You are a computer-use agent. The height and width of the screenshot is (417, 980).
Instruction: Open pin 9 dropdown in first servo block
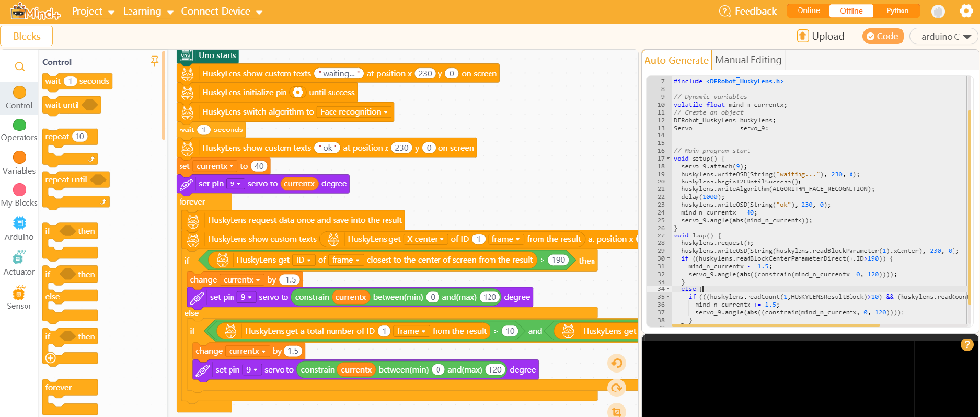[235, 184]
